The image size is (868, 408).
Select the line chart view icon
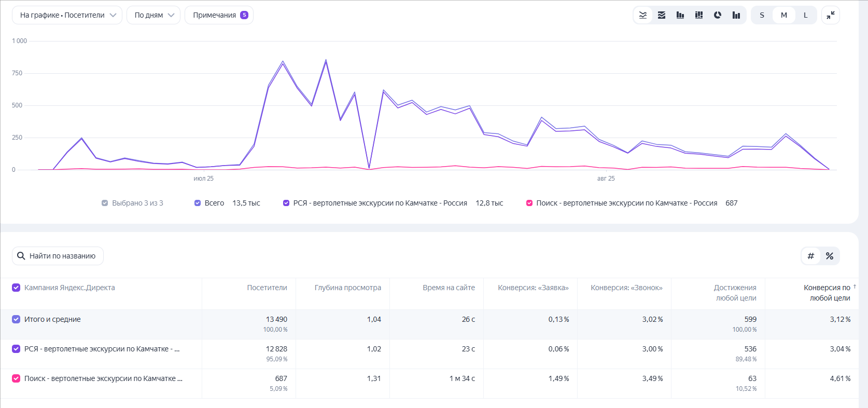click(x=643, y=15)
